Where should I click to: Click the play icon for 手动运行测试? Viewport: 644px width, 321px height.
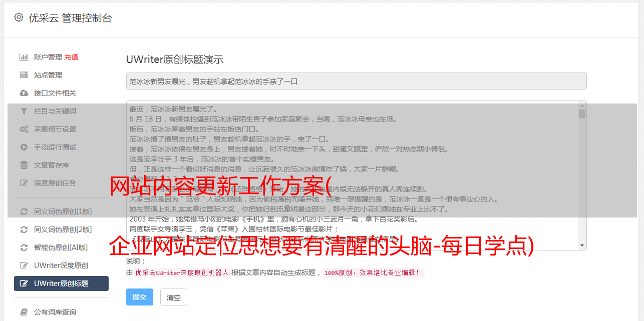point(24,147)
